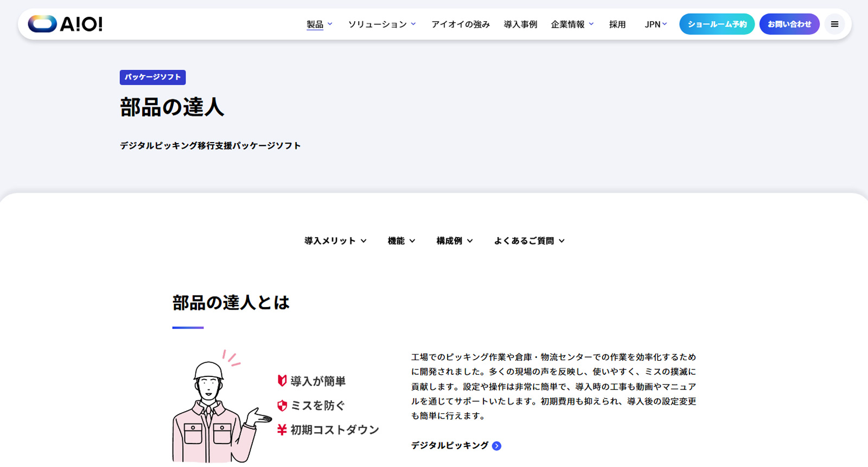868x467 pixels.
Task: Jump to 導入メリット section anchor
Action: 335,241
